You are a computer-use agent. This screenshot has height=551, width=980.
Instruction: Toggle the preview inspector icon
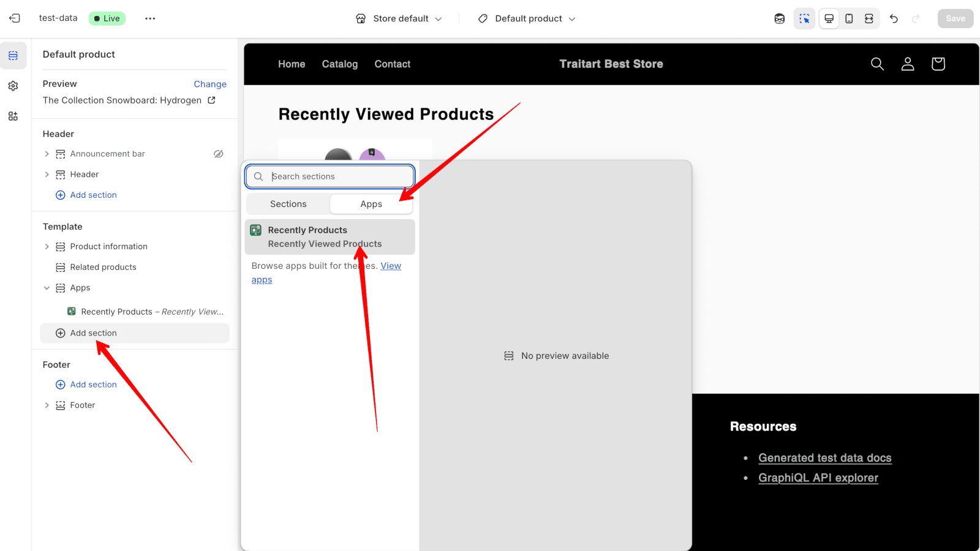[804, 18]
